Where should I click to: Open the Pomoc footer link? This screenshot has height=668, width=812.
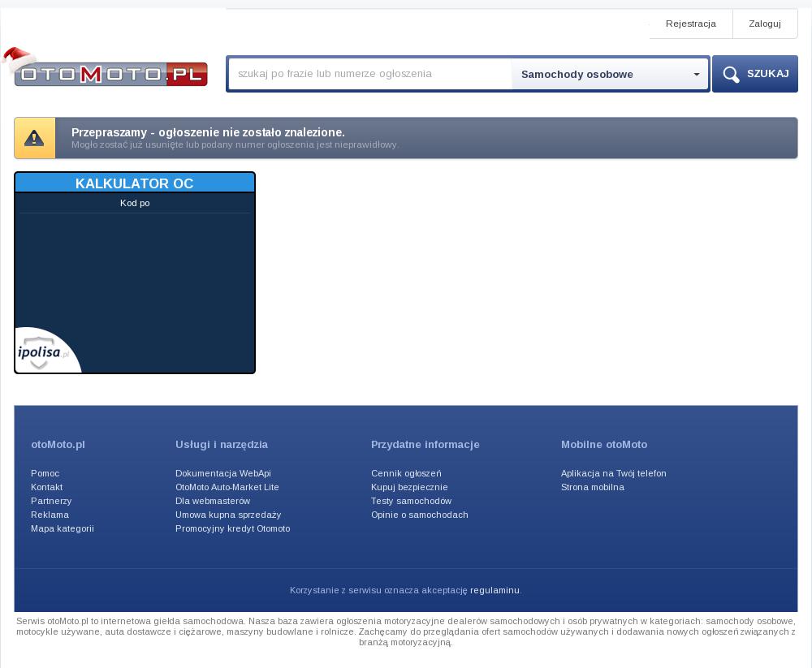coord(45,473)
